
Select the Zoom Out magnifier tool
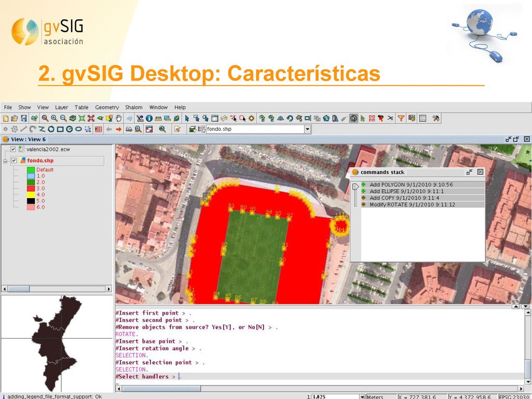coord(63,118)
